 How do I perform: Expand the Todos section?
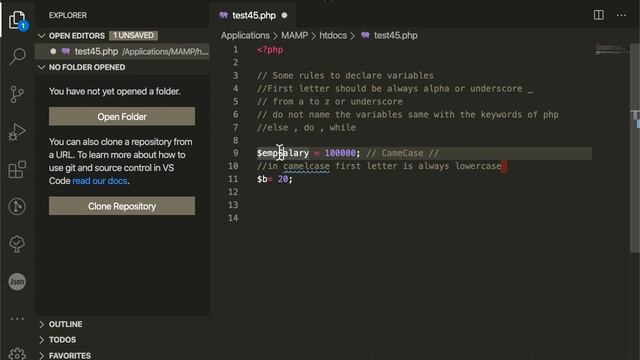41,340
